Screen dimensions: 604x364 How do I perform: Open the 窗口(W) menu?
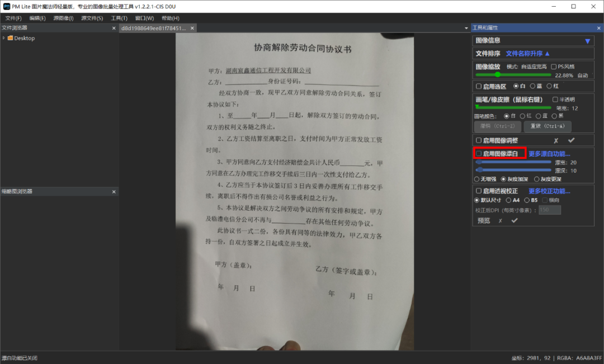tap(144, 18)
